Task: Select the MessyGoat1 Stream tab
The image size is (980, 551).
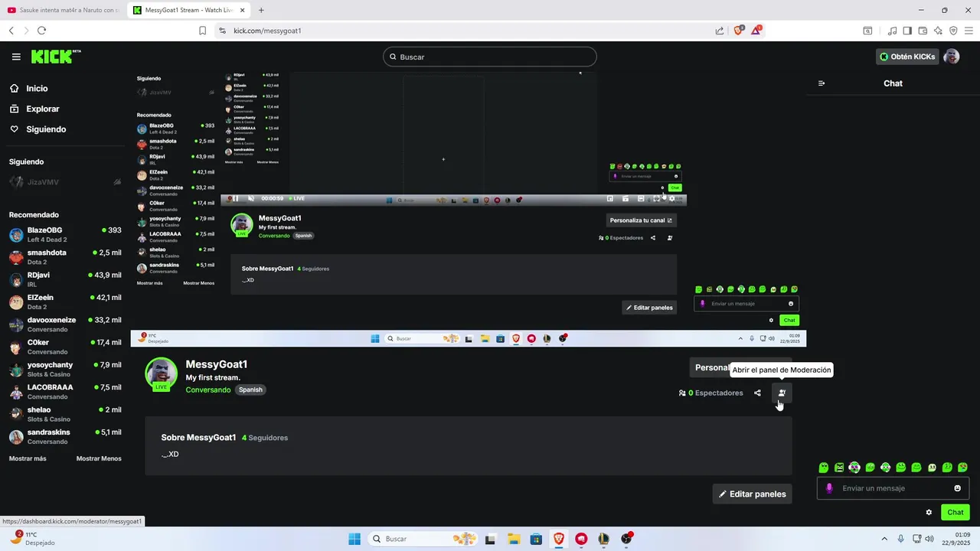Action: coord(188,10)
